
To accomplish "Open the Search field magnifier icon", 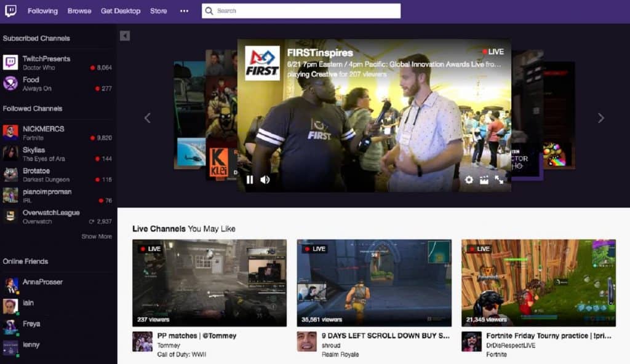I will (209, 10).
